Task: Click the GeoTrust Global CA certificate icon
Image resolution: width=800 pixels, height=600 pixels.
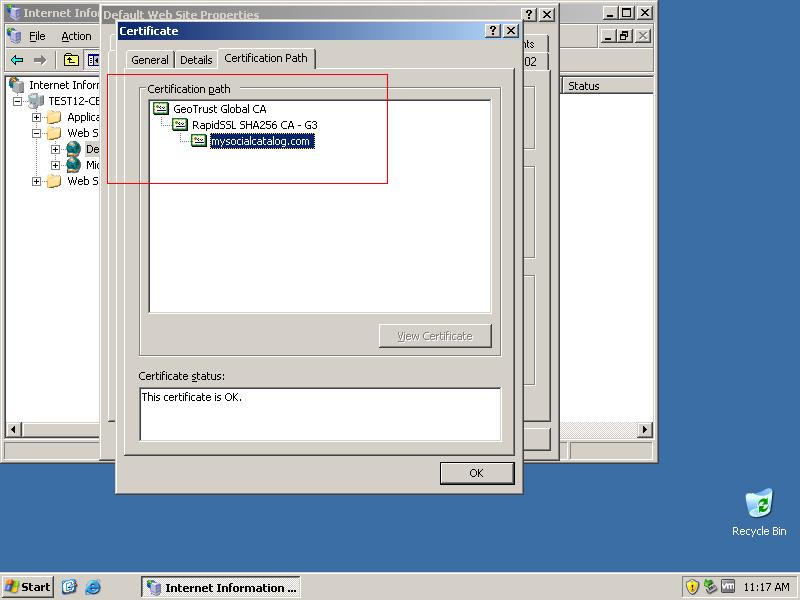Action: 160,109
